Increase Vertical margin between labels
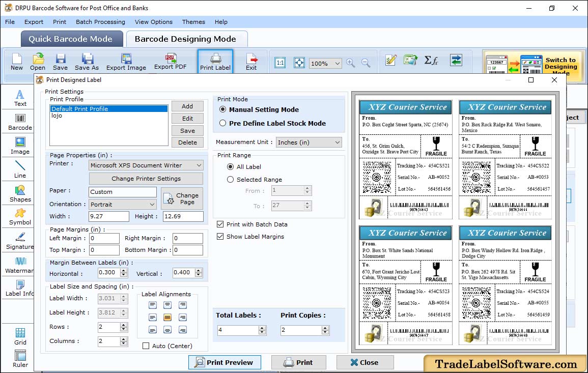This screenshot has height=373, width=588. pos(199,270)
